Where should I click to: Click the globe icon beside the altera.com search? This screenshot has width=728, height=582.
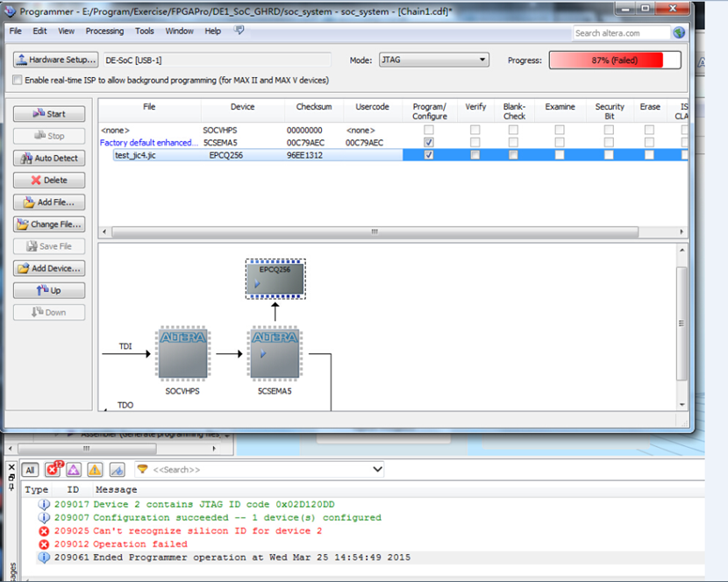pos(679,32)
